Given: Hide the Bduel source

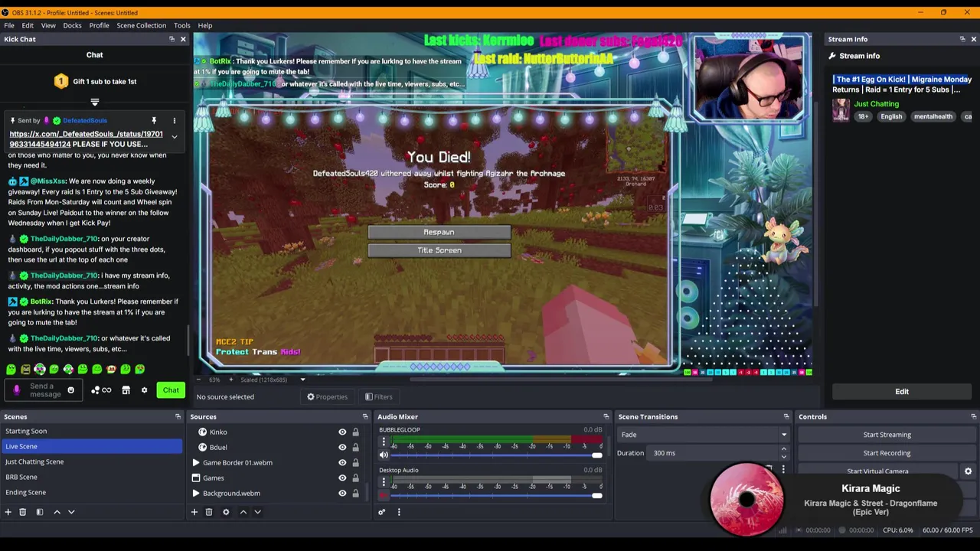Looking at the screenshot, I should pos(342,448).
